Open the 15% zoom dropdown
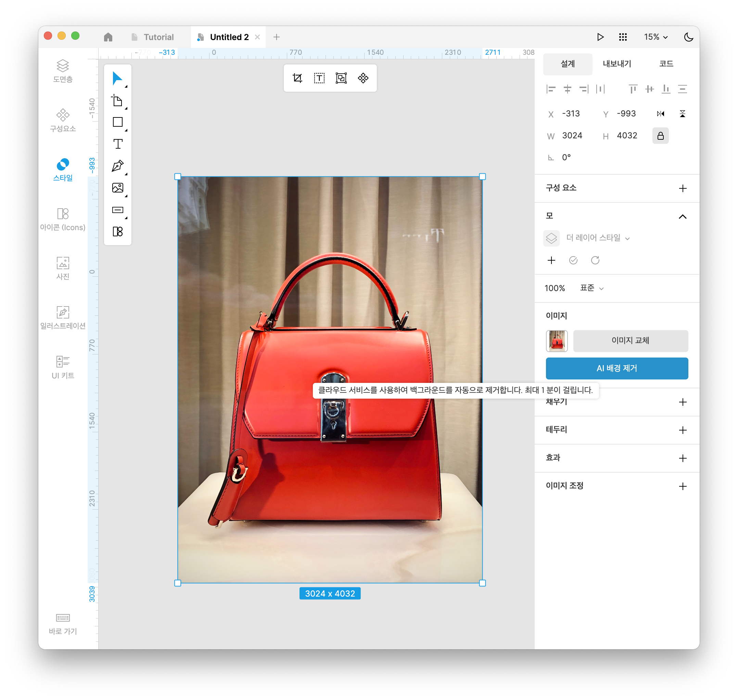This screenshot has height=700, width=738. (x=655, y=37)
